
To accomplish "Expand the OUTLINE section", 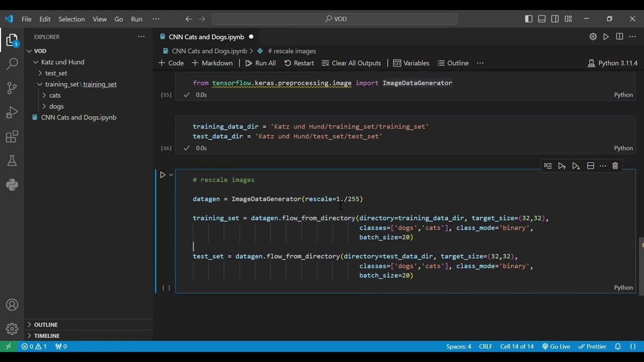I will tap(46, 325).
